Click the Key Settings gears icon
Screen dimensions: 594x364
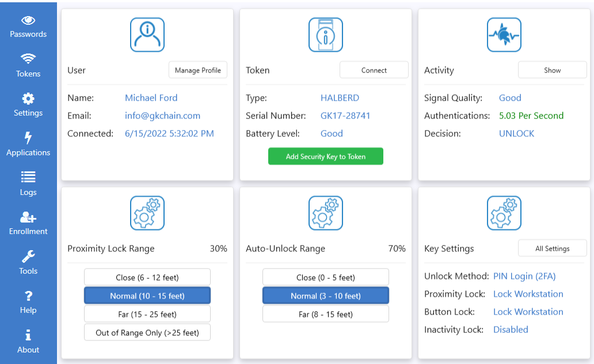(504, 213)
